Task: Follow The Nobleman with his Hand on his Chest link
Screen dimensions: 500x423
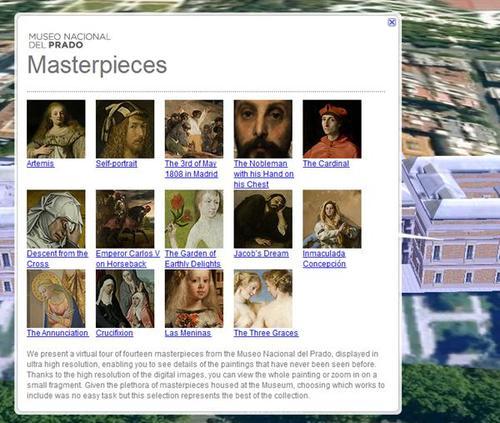Action: [264, 174]
